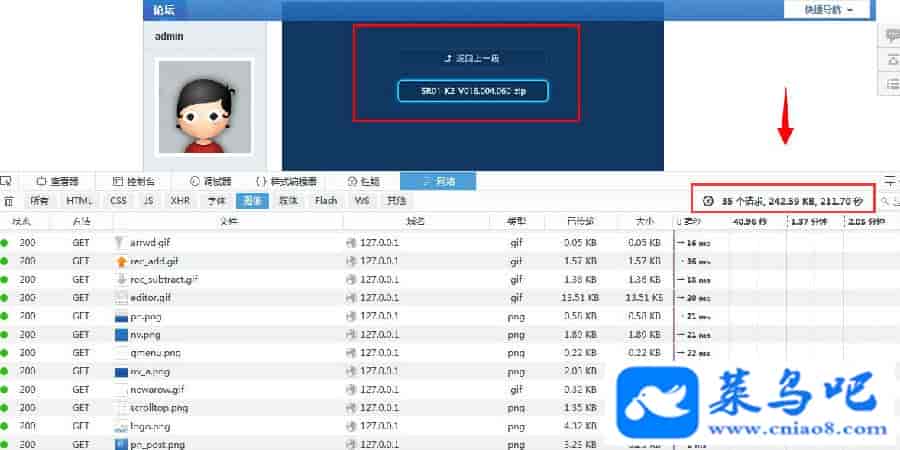Screen dimensions: 900x450
Task: Select the pn_post.png file name
Action: tap(157, 445)
